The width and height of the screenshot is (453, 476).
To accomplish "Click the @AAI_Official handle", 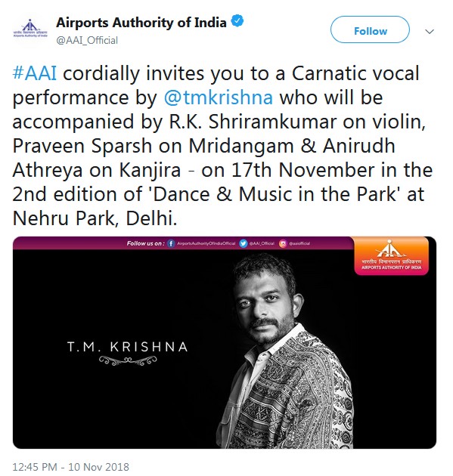I will pyautogui.click(x=87, y=40).
